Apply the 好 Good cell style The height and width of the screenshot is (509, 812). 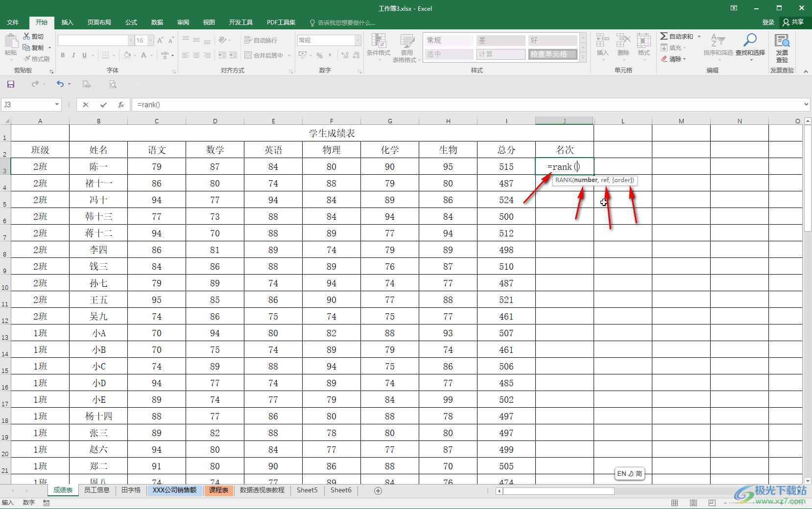tap(553, 40)
